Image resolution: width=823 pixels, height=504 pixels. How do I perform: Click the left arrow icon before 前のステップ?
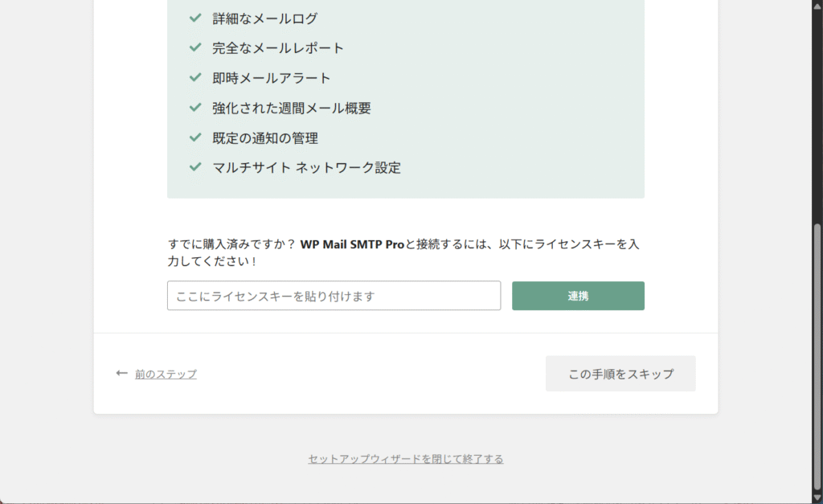pyautogui.click(x=122, y=374)
